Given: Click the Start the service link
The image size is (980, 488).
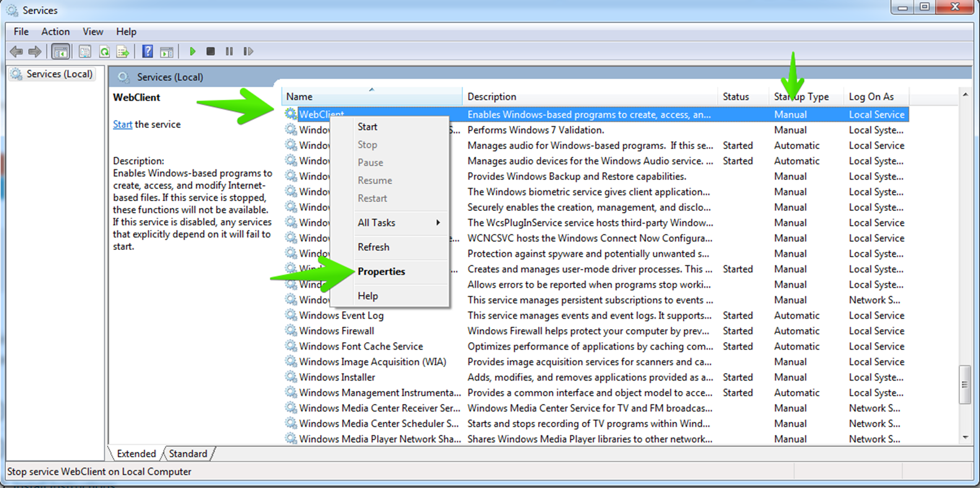Looking at the screenshot, I should pyautogui.click(x=122, y=124).
